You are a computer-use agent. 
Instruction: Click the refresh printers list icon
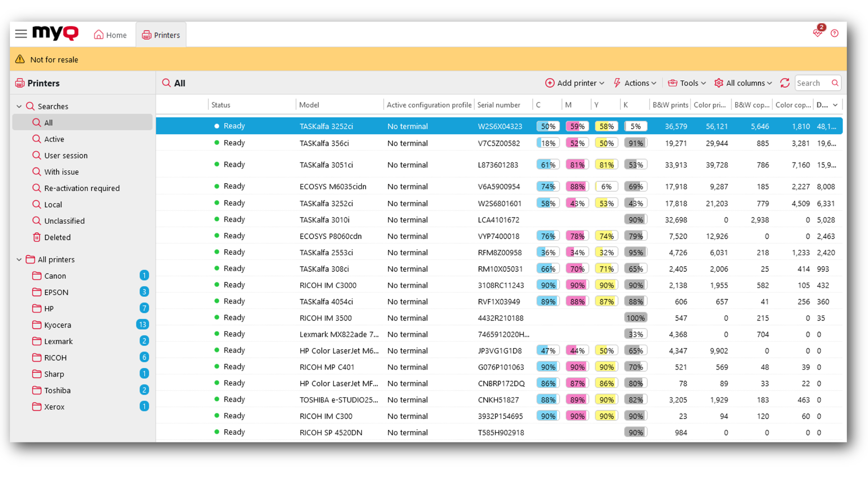(x=785, y=83)
